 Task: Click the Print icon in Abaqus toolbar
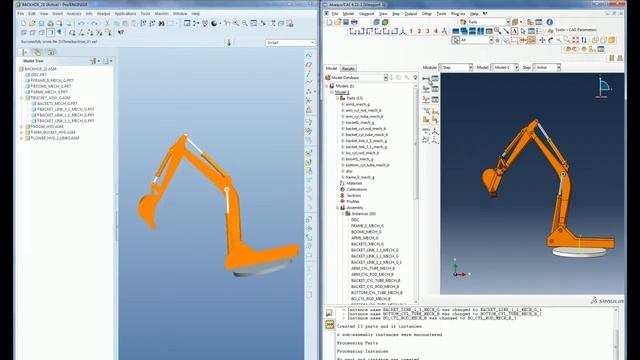click(x=354, y=22)
